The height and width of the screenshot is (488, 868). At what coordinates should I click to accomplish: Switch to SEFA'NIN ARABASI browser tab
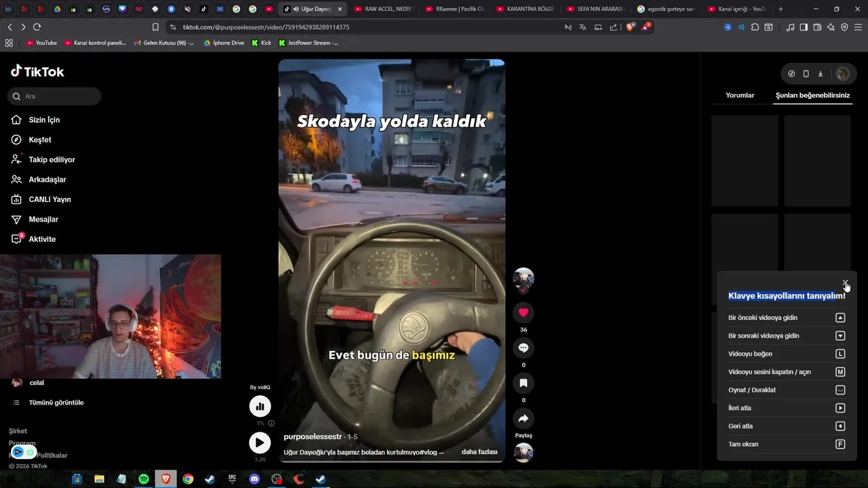point(594,9)
